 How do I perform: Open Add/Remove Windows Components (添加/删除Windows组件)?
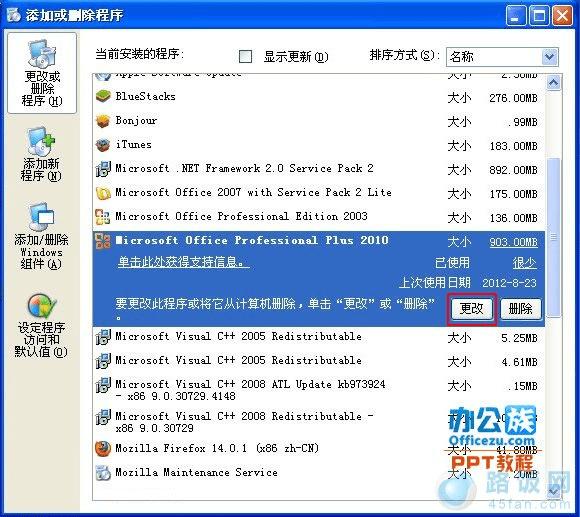(41, 236)
